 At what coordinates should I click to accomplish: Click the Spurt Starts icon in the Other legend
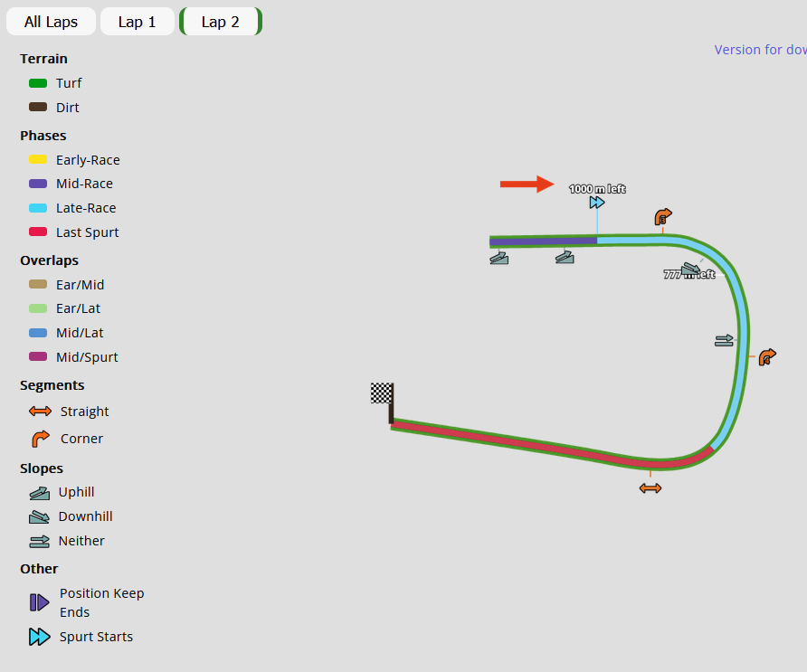[40, 637]
